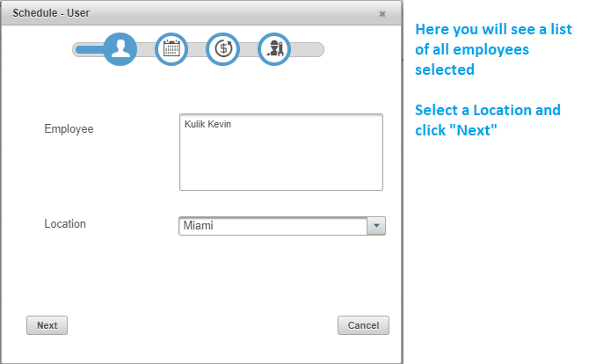Image resolution: width=596 pixels, height=364 pixels.
Task: Click the Employee field label
Action: pyautogui.click(x=69, y=129)
